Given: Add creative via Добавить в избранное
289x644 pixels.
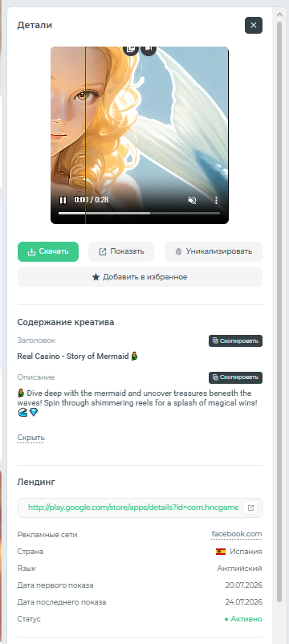Looking at the screenshot, I should pyautogui.click(x=140, y=277).
